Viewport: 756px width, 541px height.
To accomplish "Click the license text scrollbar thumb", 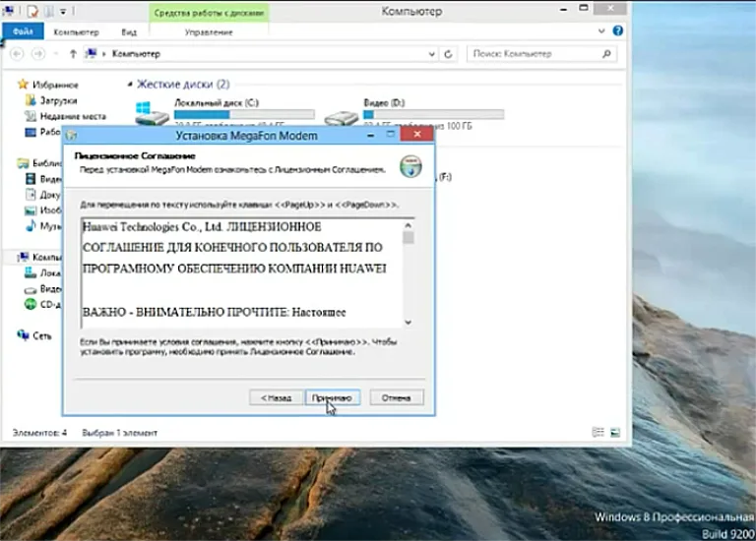I will tap(409, 237).
